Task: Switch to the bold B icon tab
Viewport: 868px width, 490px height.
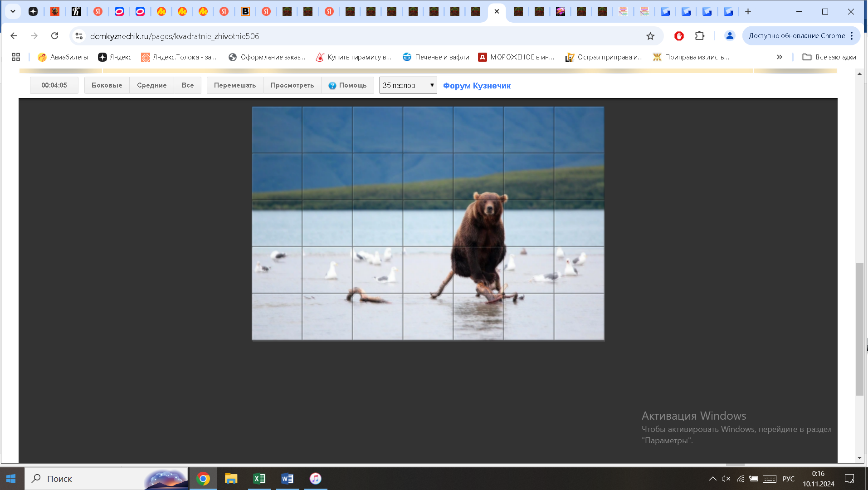Action: pyautogui.click(x=245, y=11)
